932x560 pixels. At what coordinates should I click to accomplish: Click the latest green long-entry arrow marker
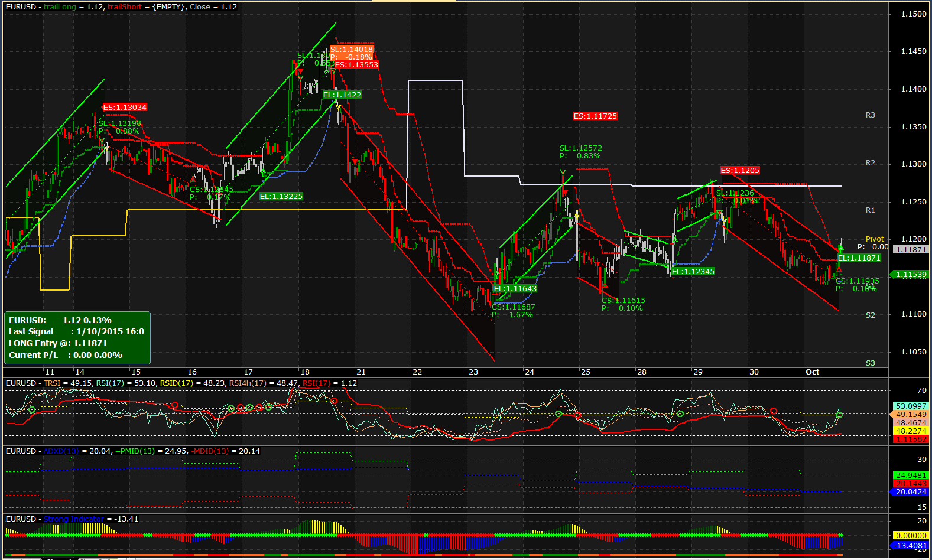pyautogui.click(x=841, y=249)
